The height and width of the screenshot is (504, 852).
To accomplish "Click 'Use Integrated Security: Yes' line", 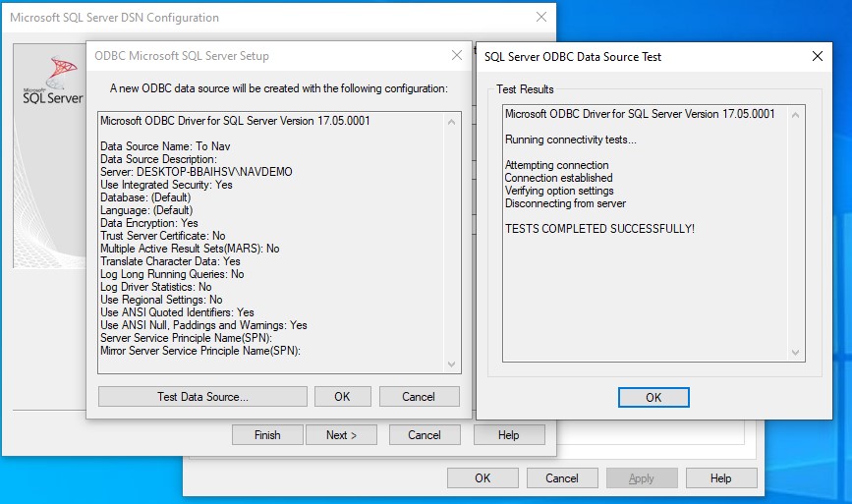I will 166,185.
